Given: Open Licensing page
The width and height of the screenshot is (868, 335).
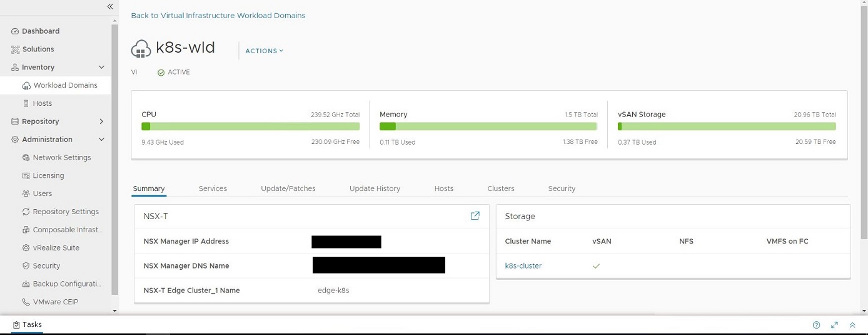Looking at the screenshot, I should point(48,176).
